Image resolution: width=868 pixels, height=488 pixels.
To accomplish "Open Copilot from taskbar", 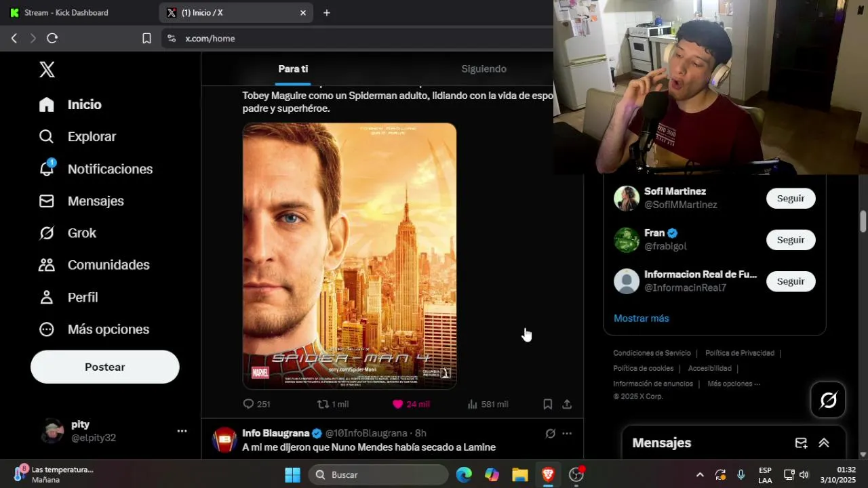I will [492, 474].
